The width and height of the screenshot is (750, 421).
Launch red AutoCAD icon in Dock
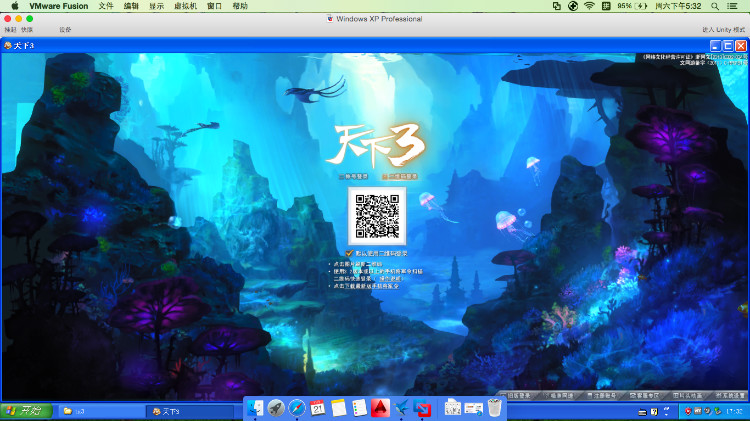[x=380, y=408]
